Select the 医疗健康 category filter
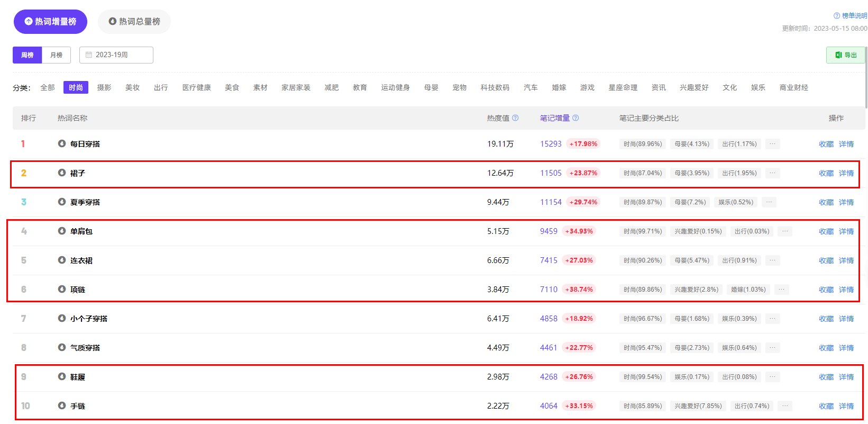The width and height of the screenshot is (868, 424). (x=197, y=87)
